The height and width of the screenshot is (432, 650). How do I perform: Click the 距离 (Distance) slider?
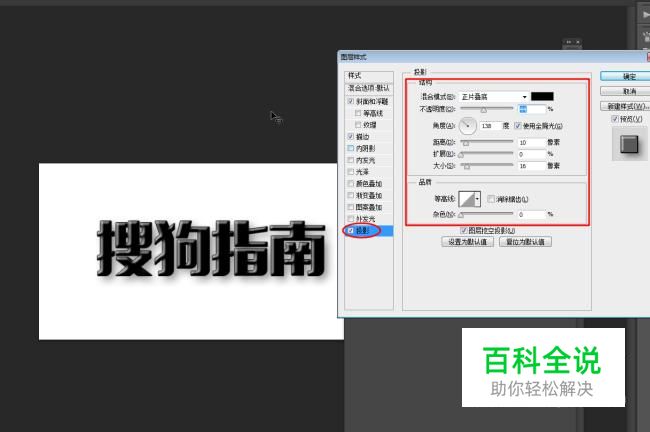487,142
